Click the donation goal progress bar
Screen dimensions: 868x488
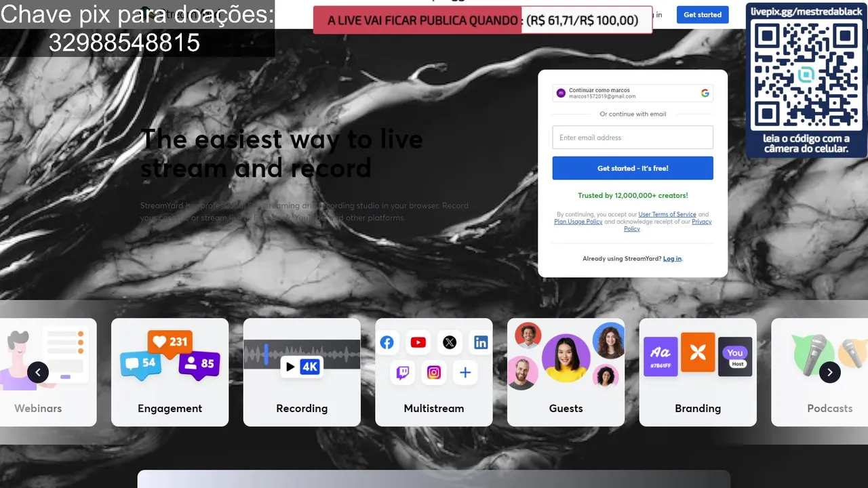tap(482, 20)
